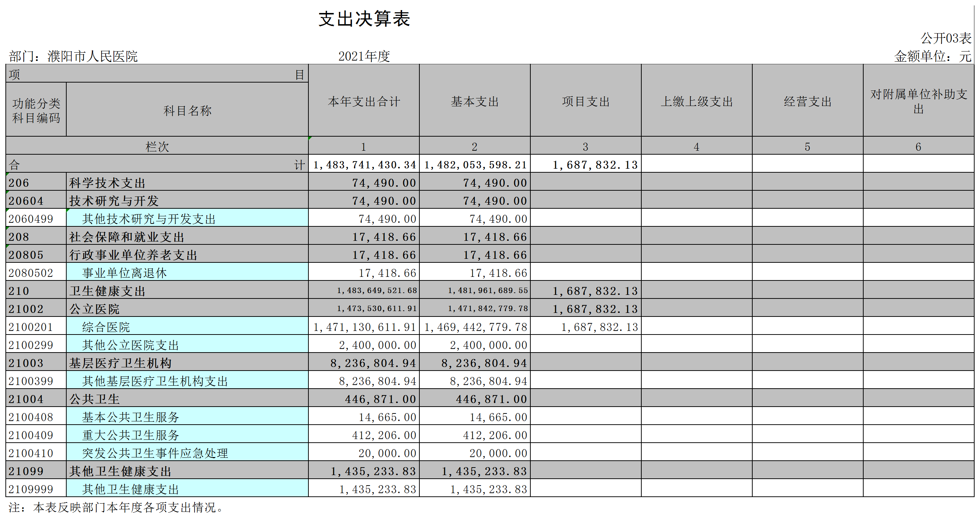Select the code cell 21099
This screenshot has height=518, width=980.
point(26,471)
